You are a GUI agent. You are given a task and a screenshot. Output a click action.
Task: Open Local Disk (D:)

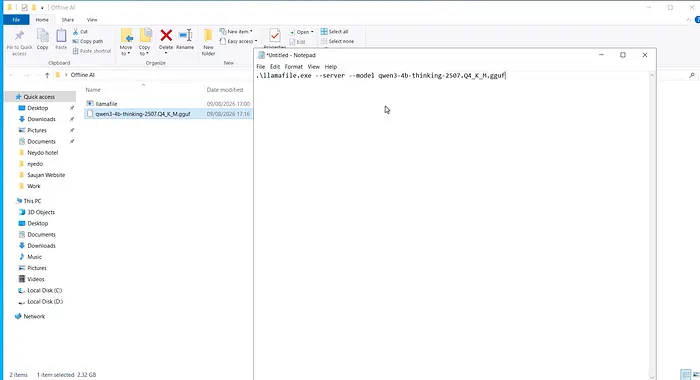45,301
